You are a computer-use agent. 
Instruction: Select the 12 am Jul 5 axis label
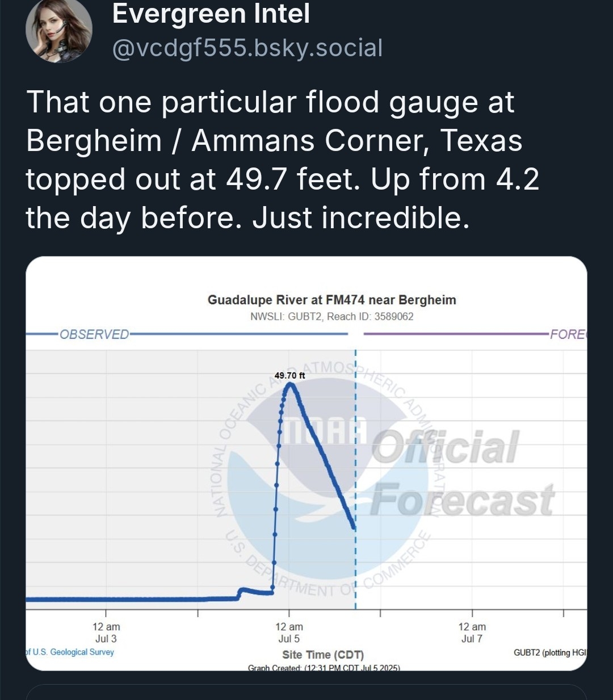289,632
